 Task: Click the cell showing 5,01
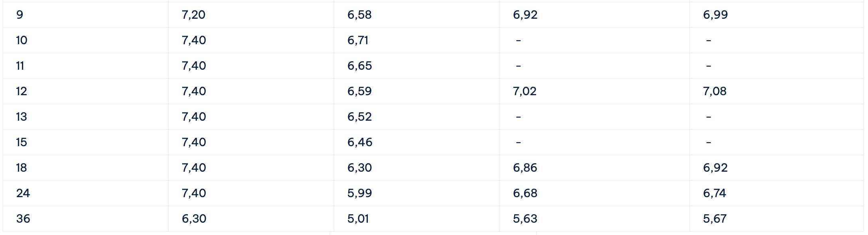pos(358,219)
